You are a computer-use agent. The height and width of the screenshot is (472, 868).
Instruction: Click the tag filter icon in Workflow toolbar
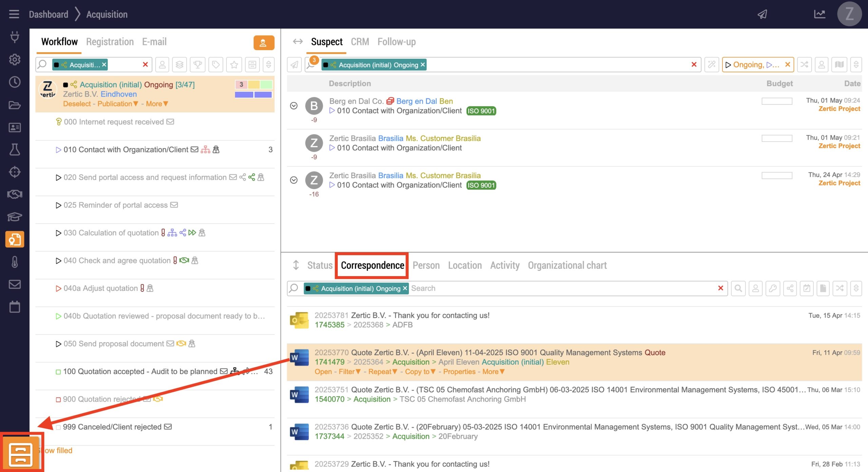click(216, 64)
